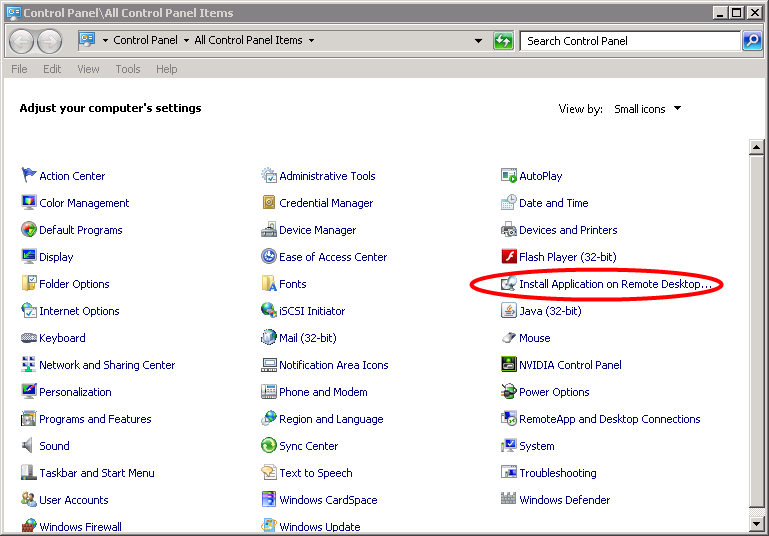
Task: Click the red Flash Player icon
Action: [509, 256]
